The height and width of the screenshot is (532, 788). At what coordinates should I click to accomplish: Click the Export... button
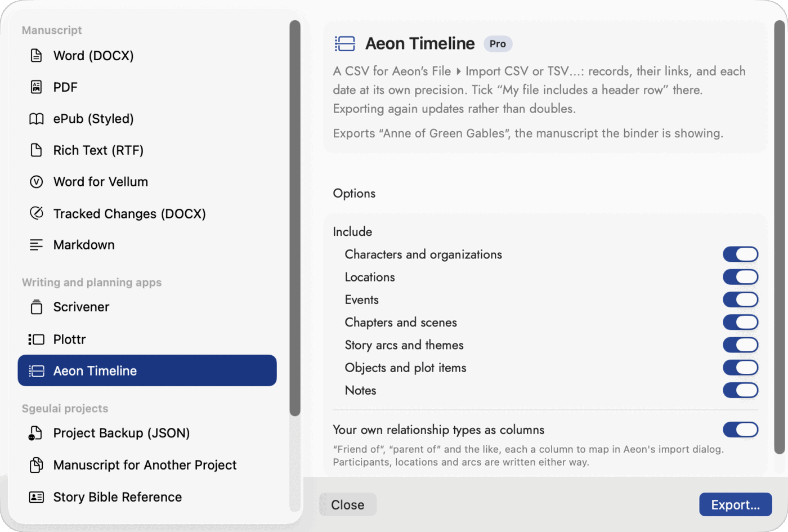point(736,505)
